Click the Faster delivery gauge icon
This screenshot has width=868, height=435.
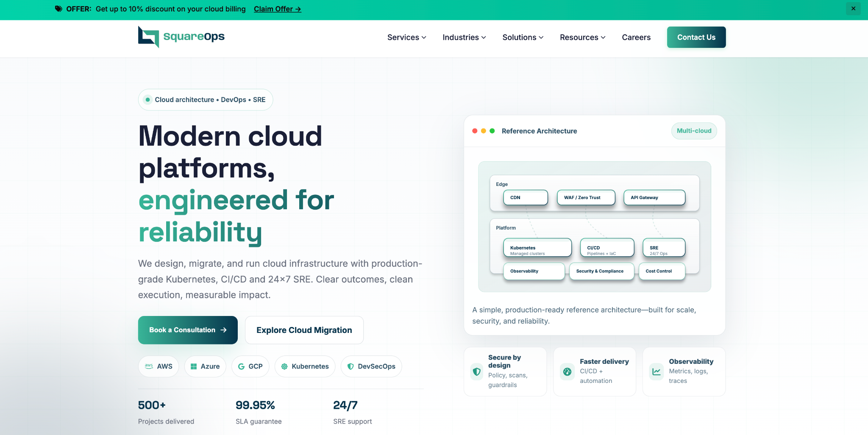pyautogui.click(x=567, y=371)
